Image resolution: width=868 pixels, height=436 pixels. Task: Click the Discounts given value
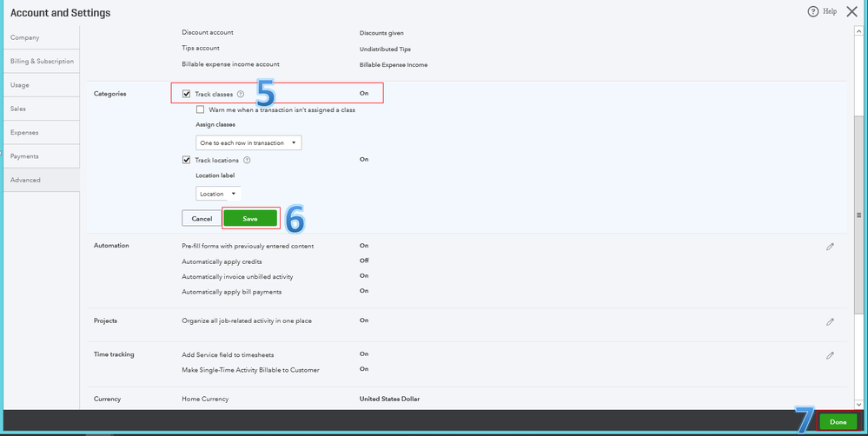tap(381, 33)
